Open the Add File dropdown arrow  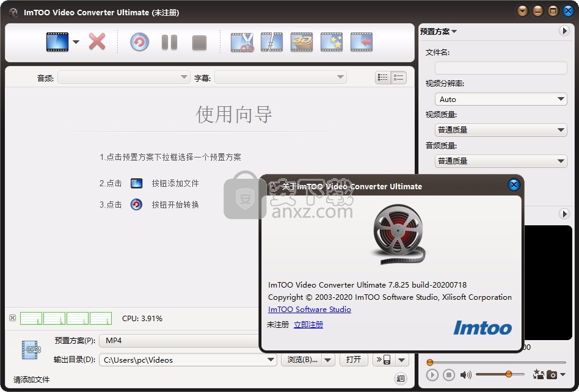(76, 42)
